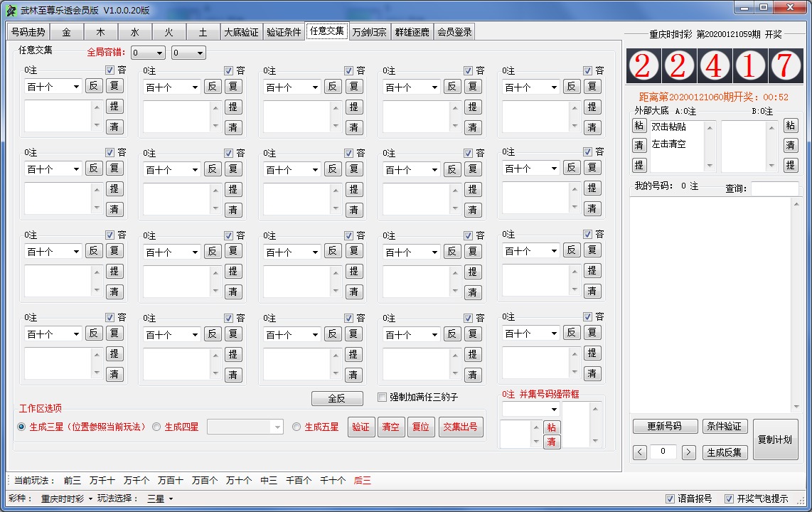Toggle the 语音报号 checkbox

(x=671, y=499)
